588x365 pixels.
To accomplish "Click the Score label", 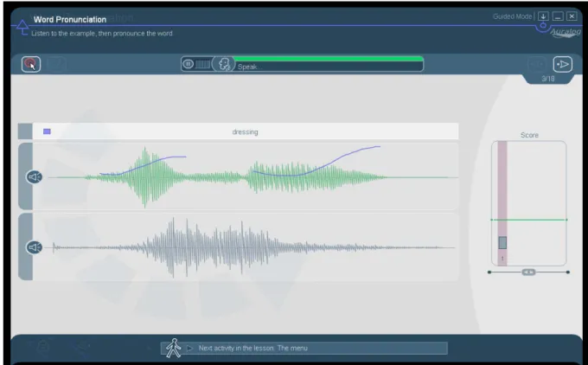I will pyautogui.click(x=529, y=135).
